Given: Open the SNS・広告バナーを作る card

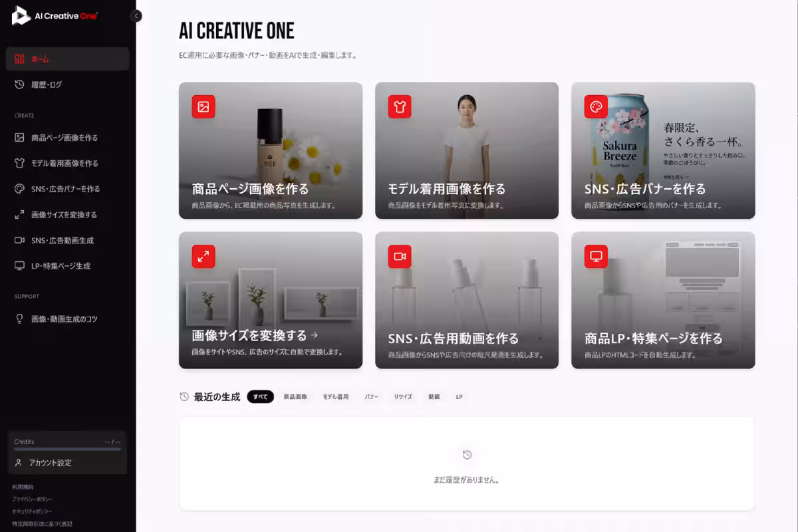Looking at the screenshot, I should 663,150.
